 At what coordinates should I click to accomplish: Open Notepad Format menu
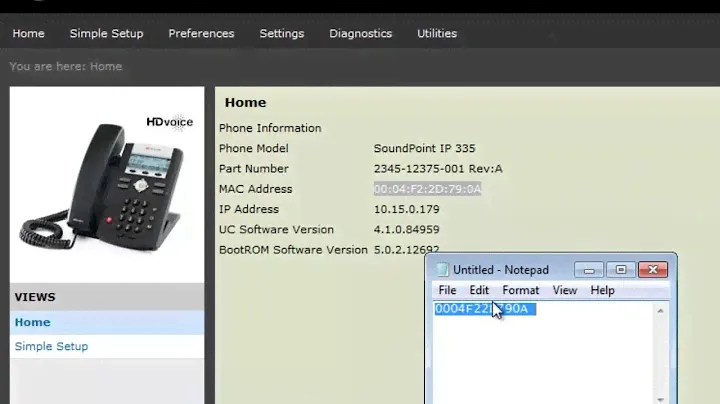click(520, 290)
